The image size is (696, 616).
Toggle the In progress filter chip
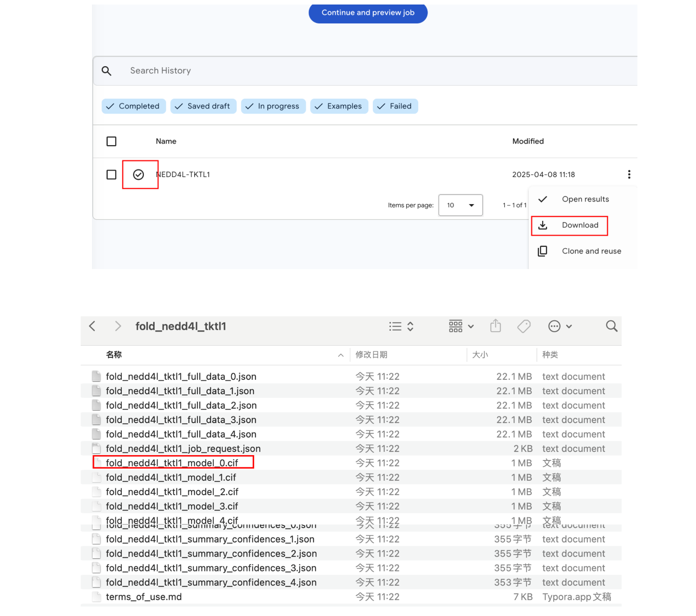click(x=273, y=106)
